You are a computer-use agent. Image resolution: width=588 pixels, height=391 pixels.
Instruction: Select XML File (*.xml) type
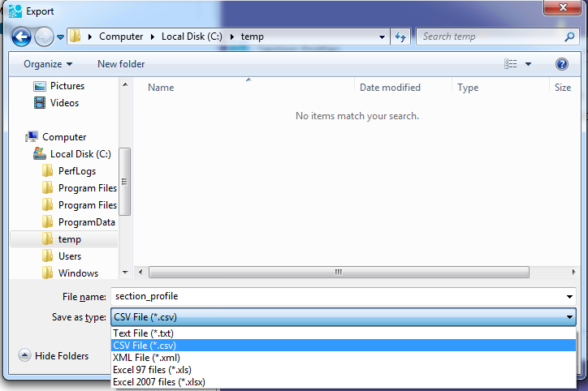click(146, 358)
